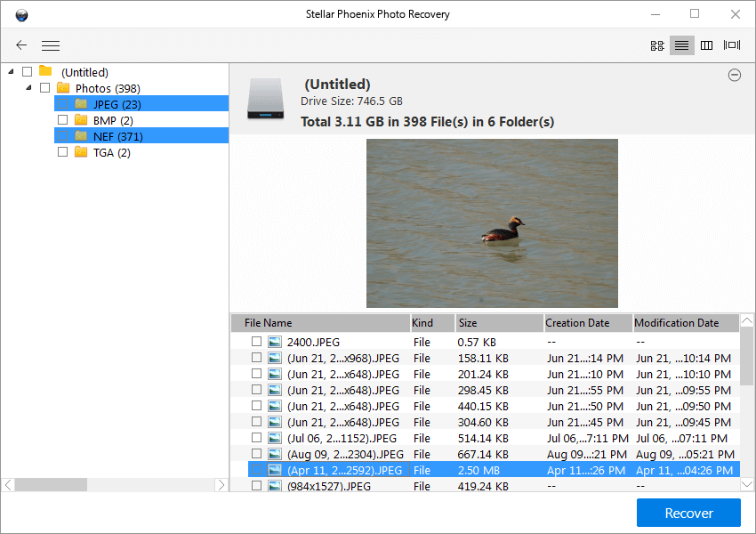This screenshot has height=534, width=756.
Task: Click the Recover button
Action: (x=688, y=513)
